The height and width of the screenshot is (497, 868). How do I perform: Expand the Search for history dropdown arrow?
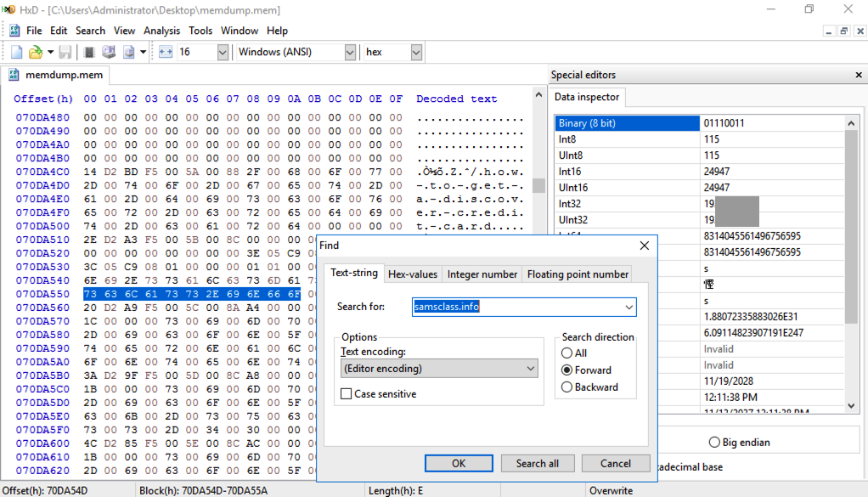point(628,308)
